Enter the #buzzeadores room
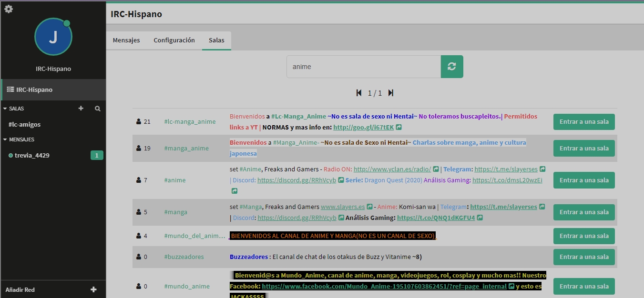Viewport: 644px width, 298px height. coord(583,257)
